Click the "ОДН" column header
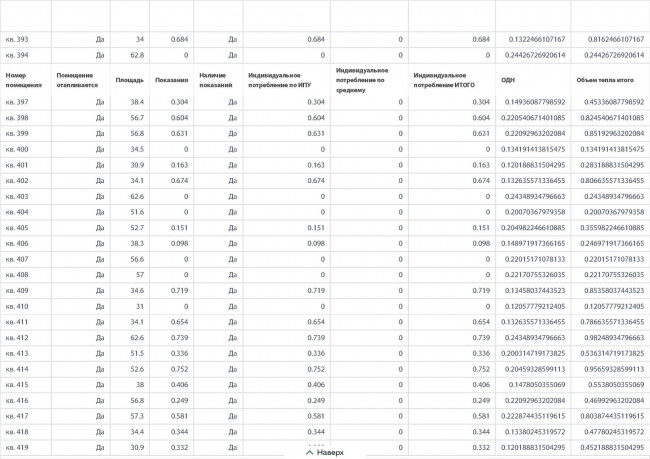 click(x=507, y=80)
